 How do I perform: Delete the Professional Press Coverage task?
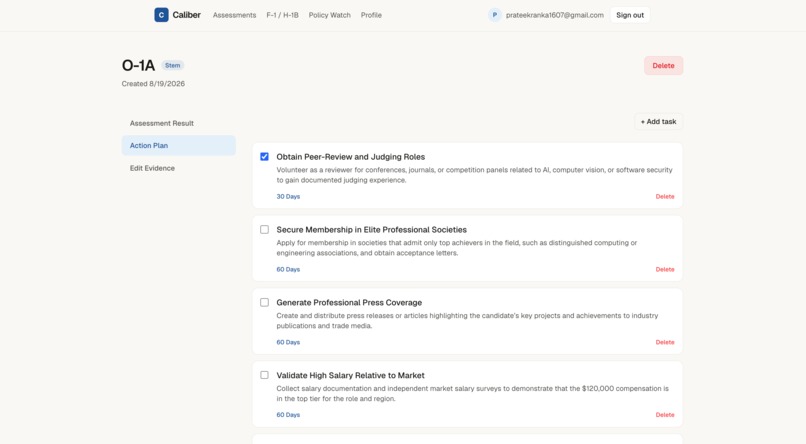[x=665, y=342]
